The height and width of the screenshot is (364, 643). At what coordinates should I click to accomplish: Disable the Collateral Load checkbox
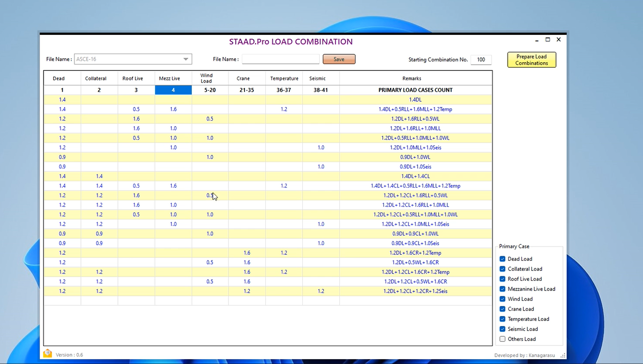[x=502, y=269]
